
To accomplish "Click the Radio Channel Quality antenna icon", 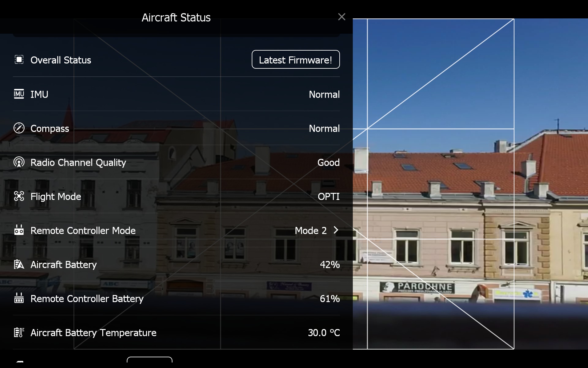I will coord(19,162).
